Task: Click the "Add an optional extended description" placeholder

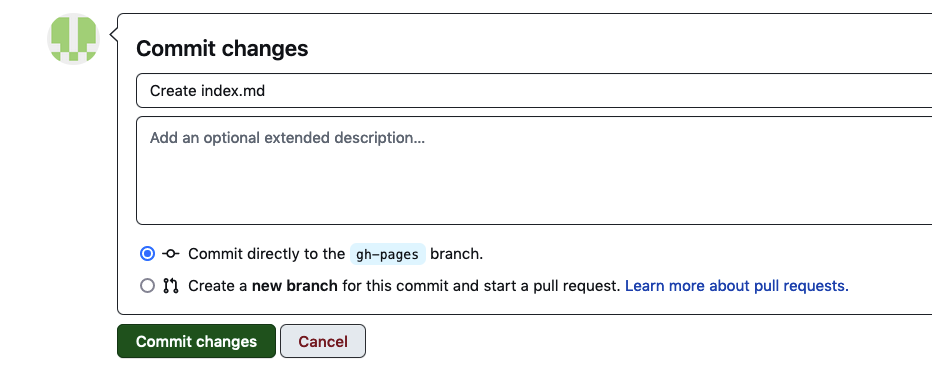Action: point(287,138)
